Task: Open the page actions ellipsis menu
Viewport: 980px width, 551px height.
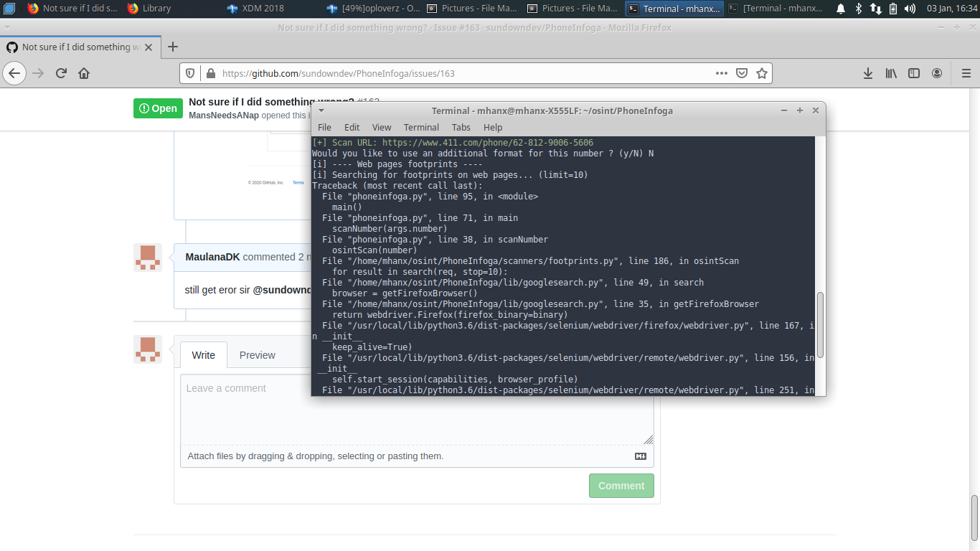Action: click(721, 73)
